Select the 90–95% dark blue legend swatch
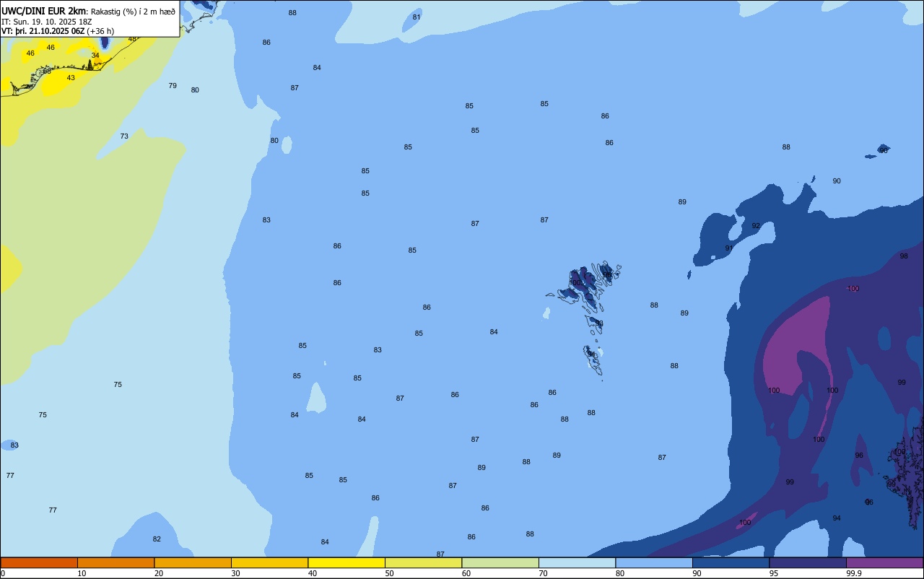The height and width of the screenshot is (579, 924). coord(731,562)
